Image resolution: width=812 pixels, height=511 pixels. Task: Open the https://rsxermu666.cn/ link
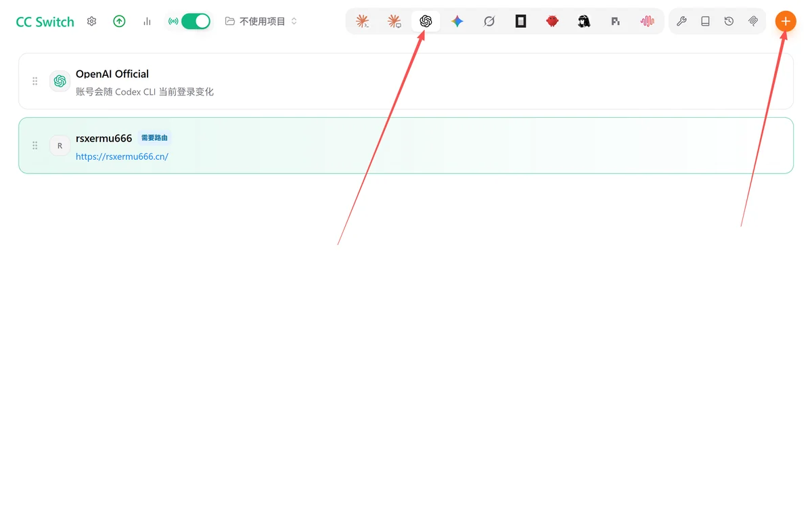click(x=122, y=156)
